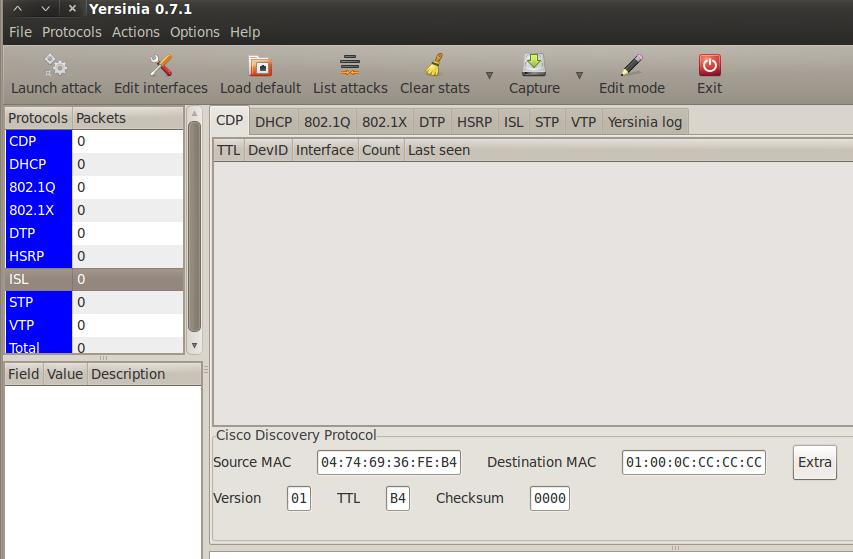Screen dimensions: 853x559
Task: Close the Yersinia window
Action: tap(72, 9)
